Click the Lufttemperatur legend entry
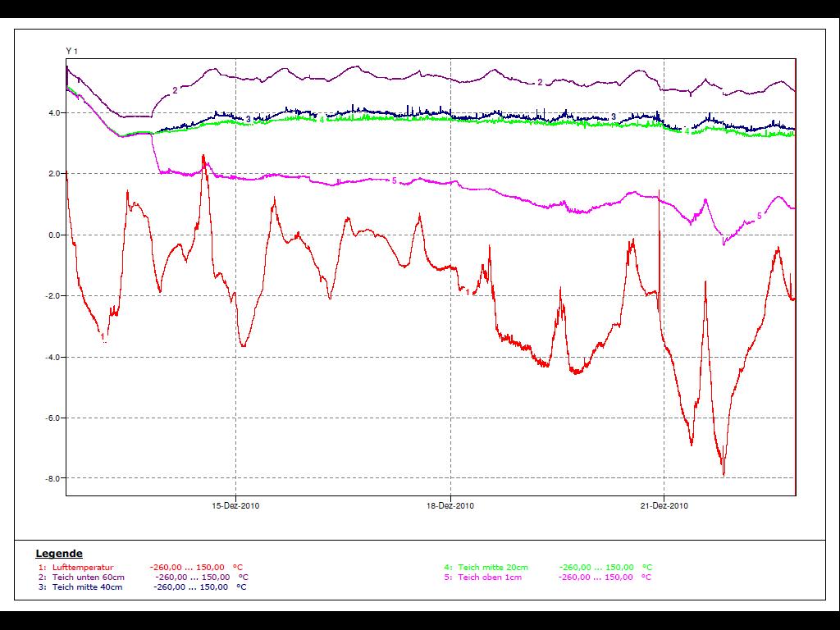840x630 pixels. coord(83,567)
